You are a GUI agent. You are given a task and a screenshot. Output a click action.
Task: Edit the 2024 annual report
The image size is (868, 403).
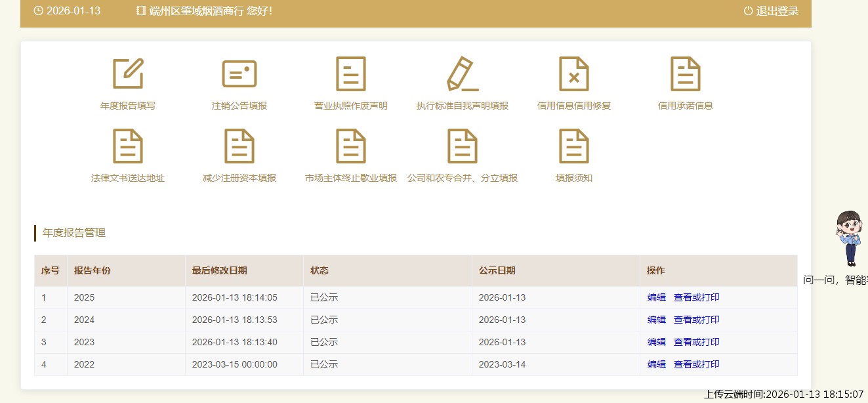coord(656,320)
